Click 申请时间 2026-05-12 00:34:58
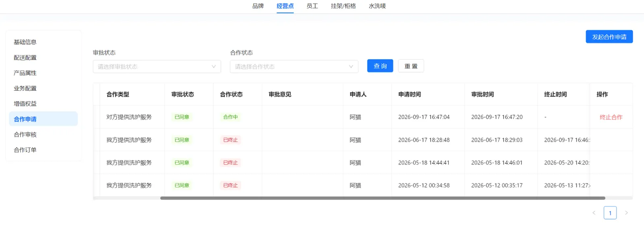Image resolution: width=644 pixels, height=229 pixels. [x=424, y=186]
